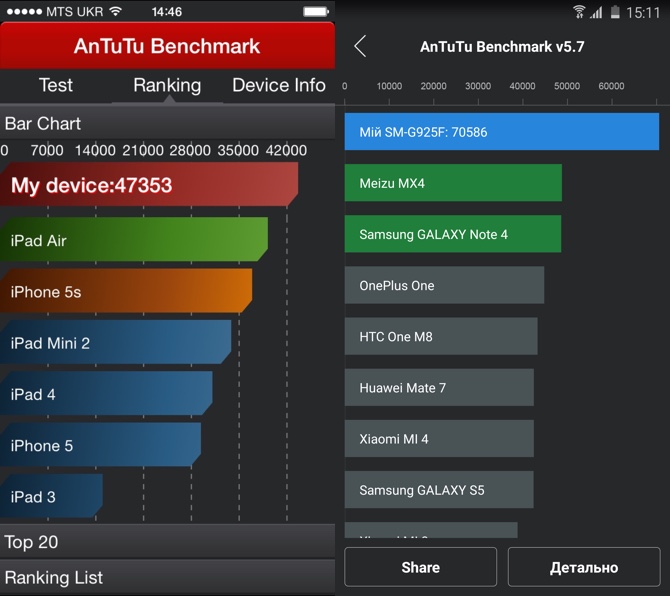Tap the Детально button
This screenshot has height=596, width=670.
584,567
